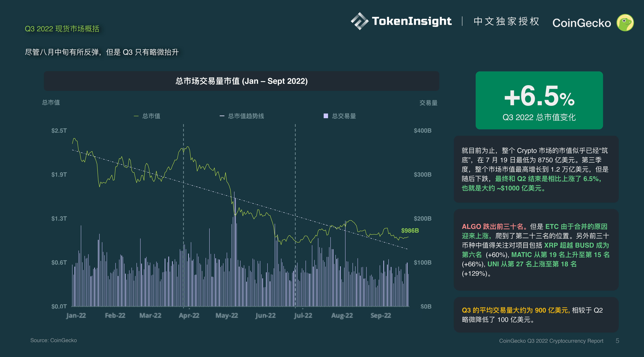Screen dimensions: 644x357
Task: Click the Jan-22 x-axis label
Action: click(76, 316)
